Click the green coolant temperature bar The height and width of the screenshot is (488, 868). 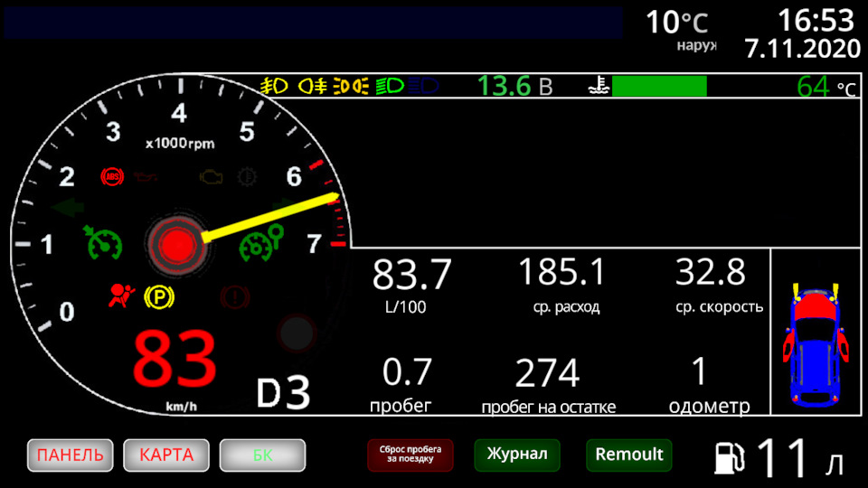point(659,87)
